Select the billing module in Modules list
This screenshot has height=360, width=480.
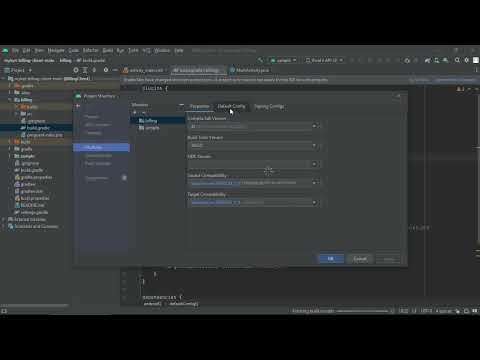[x=157, y=121]
